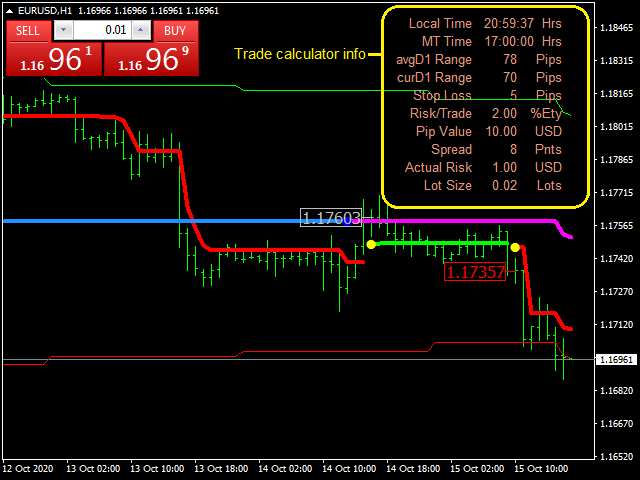Click the Lot Size value 0.02

pos(504,185)
